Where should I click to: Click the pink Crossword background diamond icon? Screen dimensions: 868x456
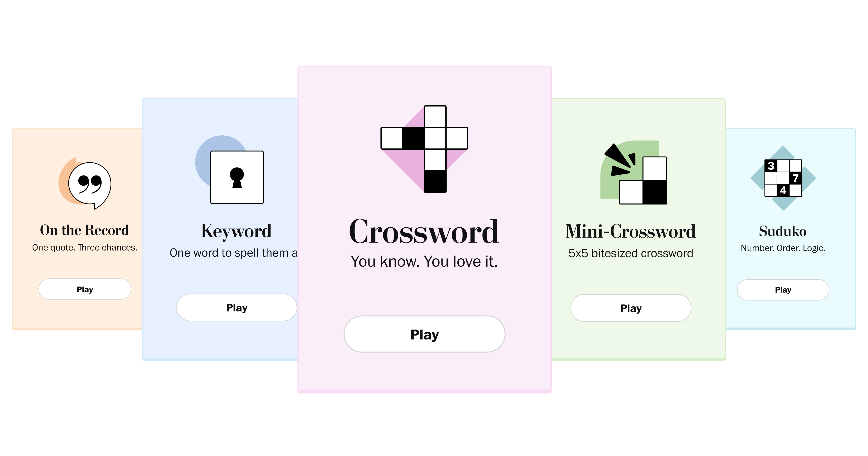402,167
